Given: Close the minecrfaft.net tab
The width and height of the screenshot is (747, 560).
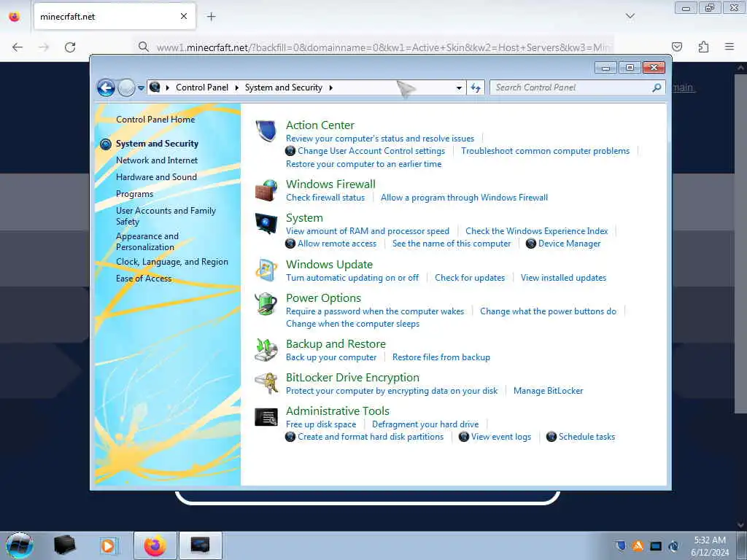Looking at the screenshot, I should pyautogui.click(x=184, y=17).
